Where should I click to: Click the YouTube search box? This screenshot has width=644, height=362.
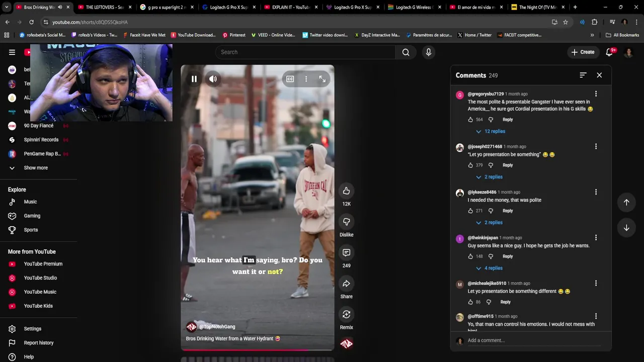[305, 52]
